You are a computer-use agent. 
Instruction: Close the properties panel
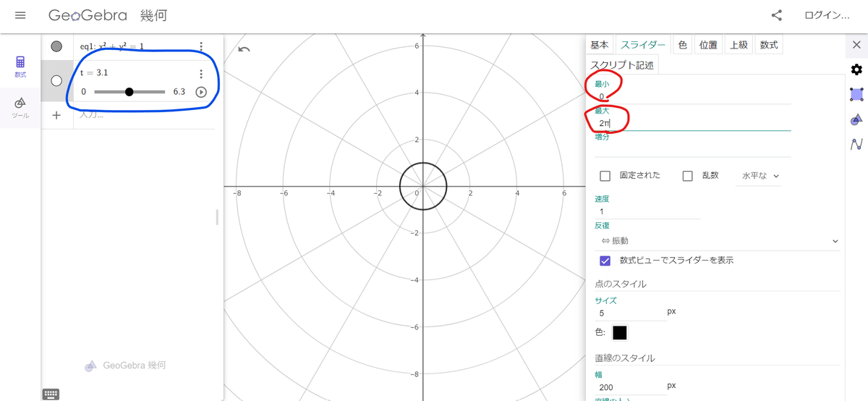pos(856,46)
